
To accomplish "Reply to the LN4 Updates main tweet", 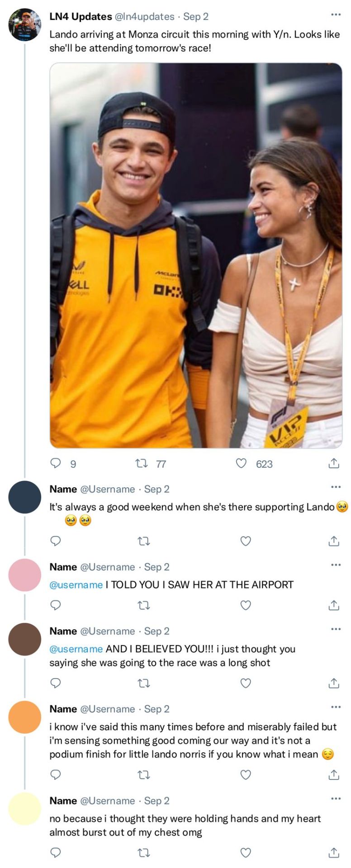I will pyautogui.click(x=56, y=463).
